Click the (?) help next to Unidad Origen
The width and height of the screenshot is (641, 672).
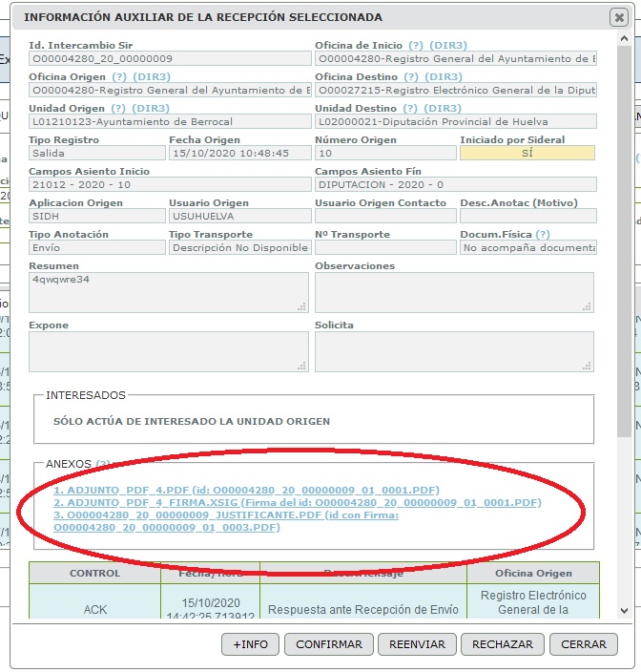(x=118, y=108)
